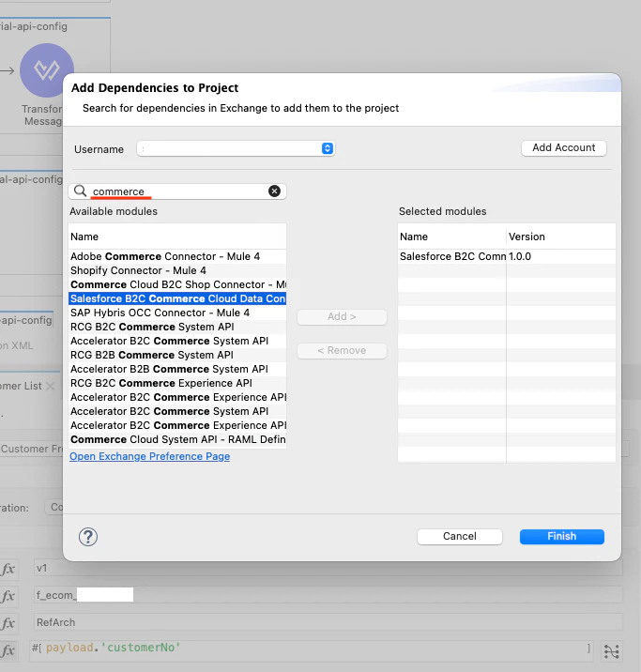This screenshot has height=672, width=641.
Task: Close the Customer List tab
Action: point(50,386)
